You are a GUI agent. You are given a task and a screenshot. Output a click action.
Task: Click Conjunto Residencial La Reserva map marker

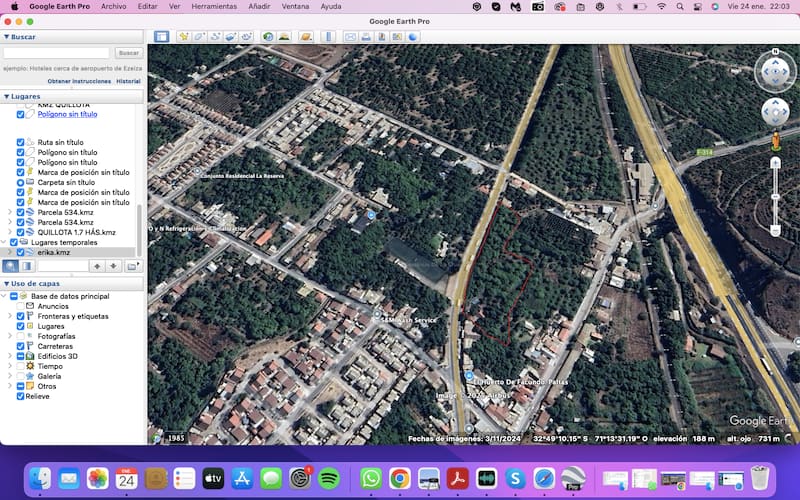tap(197, 171)
